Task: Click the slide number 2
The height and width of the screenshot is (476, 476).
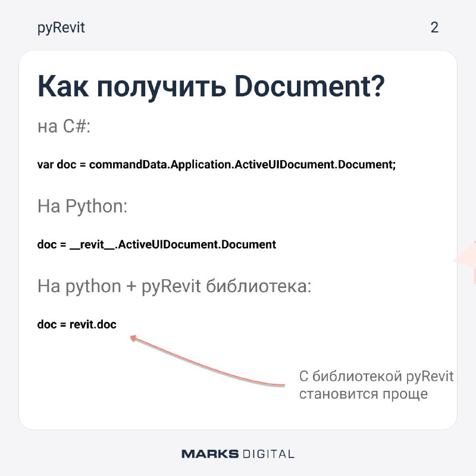Action: pos(434,27)
